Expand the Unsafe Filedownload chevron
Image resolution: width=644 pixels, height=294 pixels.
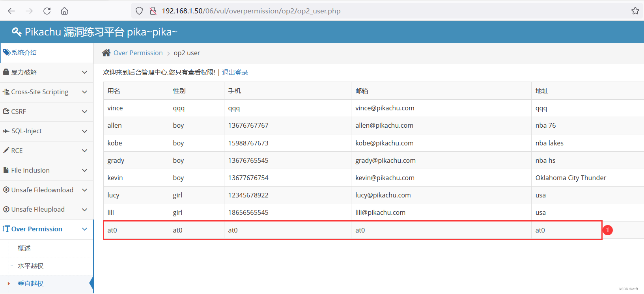[84, 190]
